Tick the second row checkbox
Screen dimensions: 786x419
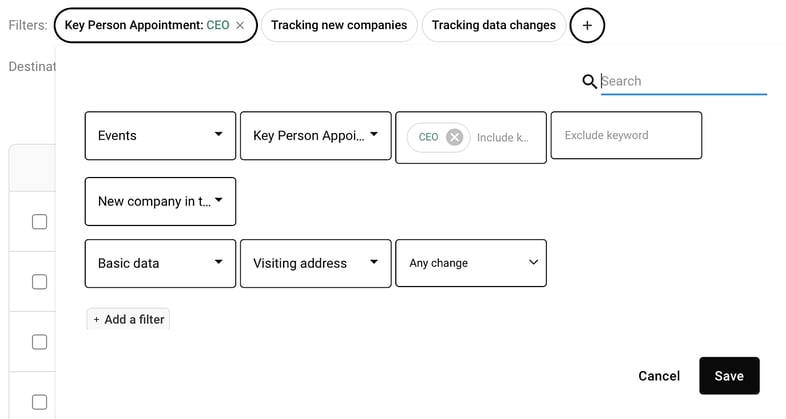(39, 282)
